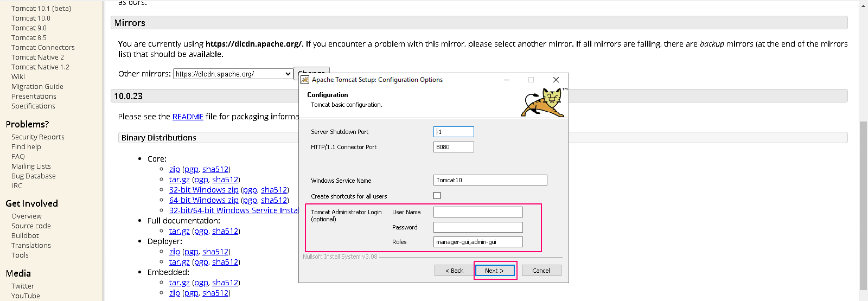Open Overview under Get Involved
868x301 pixels.
click(27, 216)
